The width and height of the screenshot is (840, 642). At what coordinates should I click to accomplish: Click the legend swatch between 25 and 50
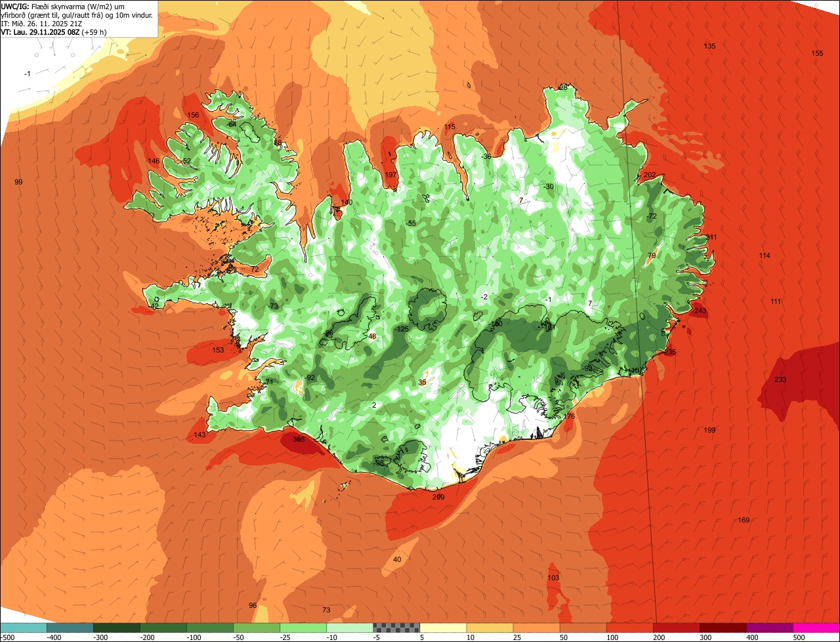click(x=535, y=628)
